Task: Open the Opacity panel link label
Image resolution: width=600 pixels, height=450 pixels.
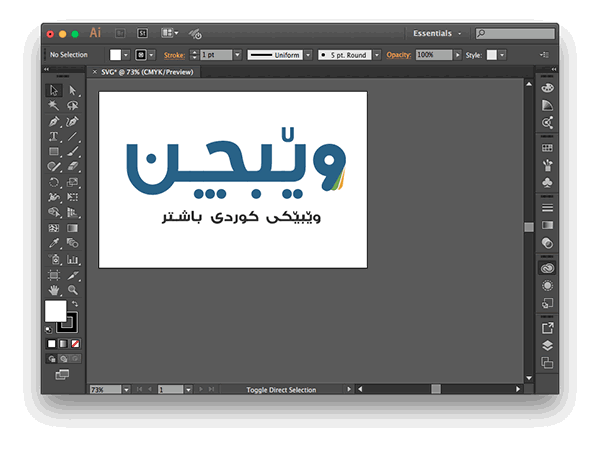Action: coord(398,55)
